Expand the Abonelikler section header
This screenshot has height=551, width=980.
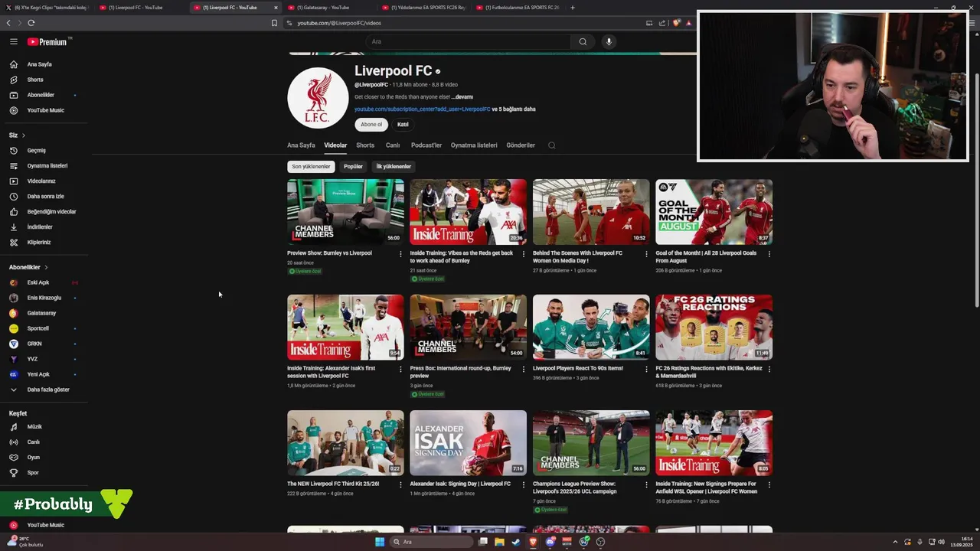click(28, 267)
